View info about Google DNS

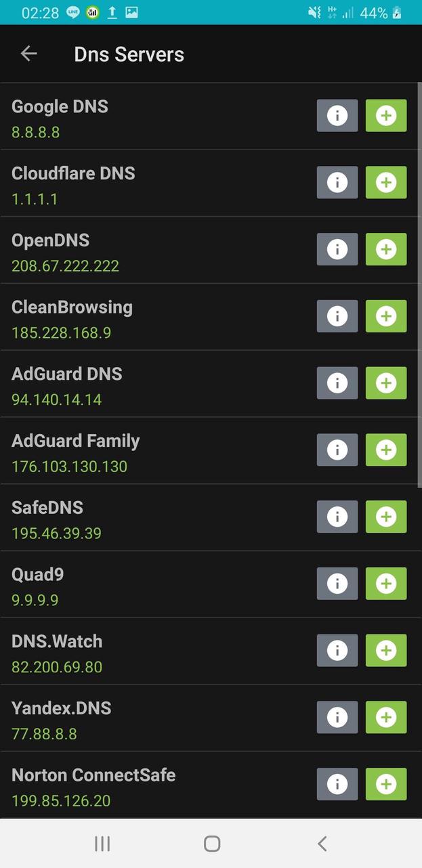337,115
